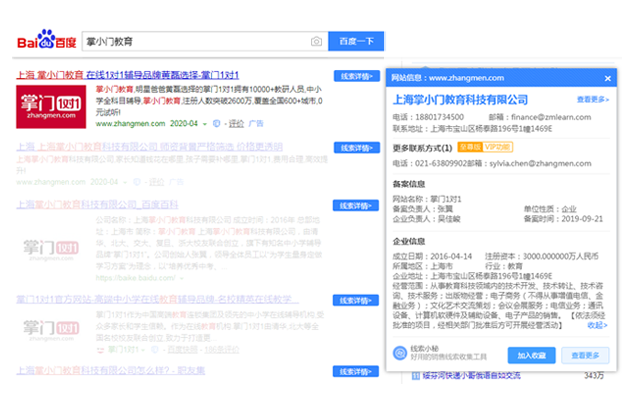Open 上海掌小门教育科技有限公司 师资背景 result link

point(149,147)
